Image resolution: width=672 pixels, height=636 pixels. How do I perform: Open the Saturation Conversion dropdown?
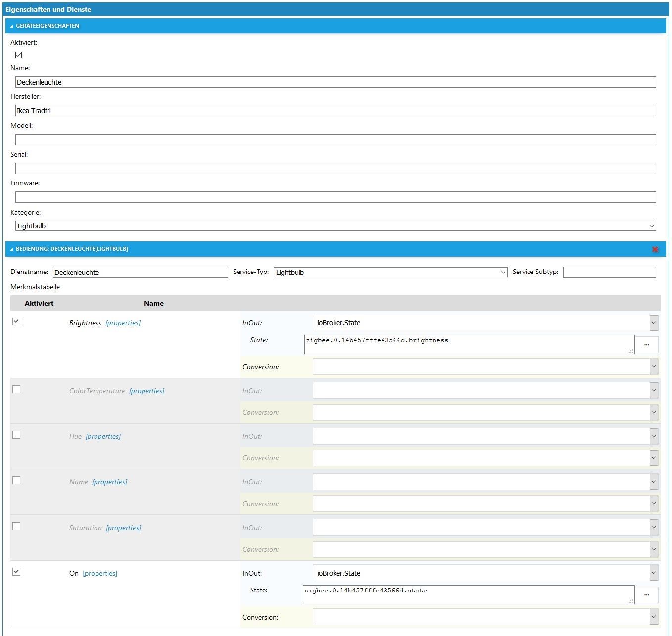pos(485,549)
